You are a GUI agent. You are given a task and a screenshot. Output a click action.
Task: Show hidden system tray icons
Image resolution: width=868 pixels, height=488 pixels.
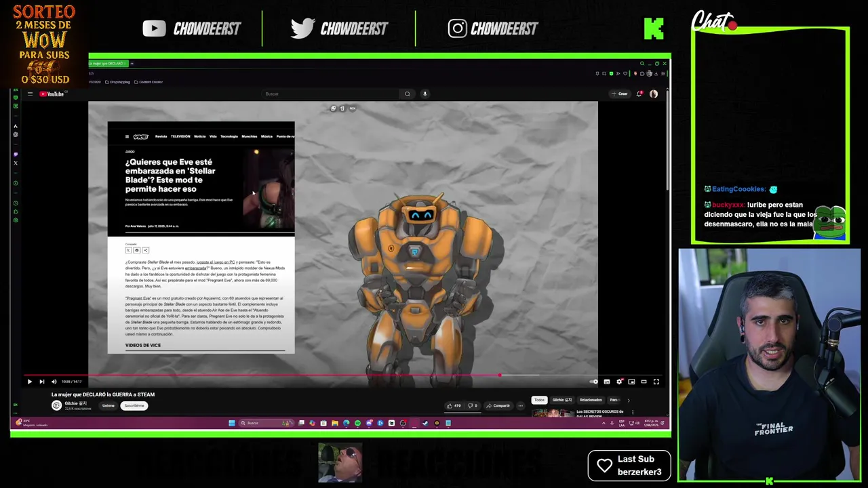click(604, 423)
